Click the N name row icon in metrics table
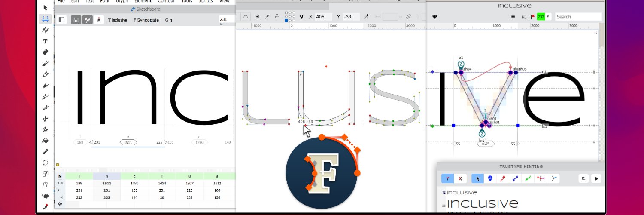The width and height of the screenshot is (644, 215). [x=60, y=176]
